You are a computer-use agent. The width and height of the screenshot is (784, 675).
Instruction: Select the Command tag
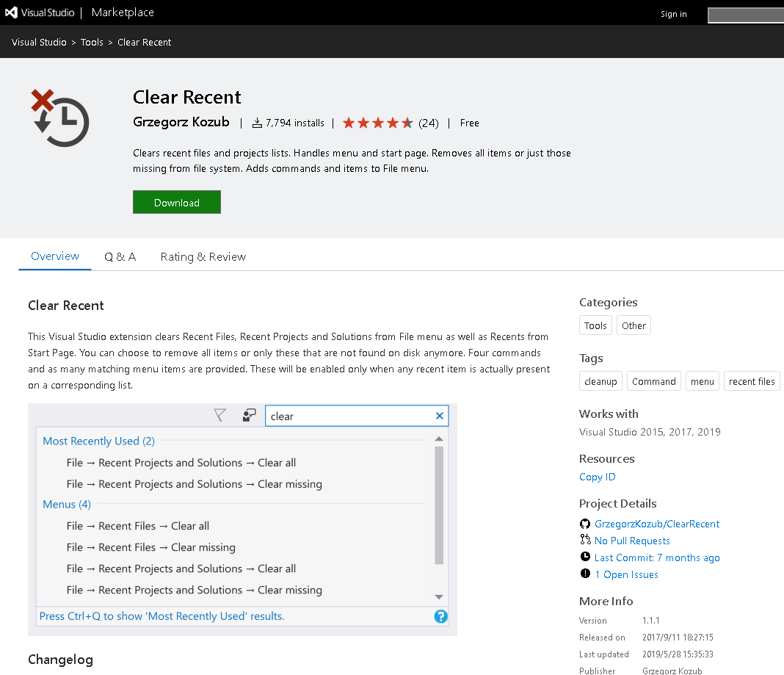653,381
